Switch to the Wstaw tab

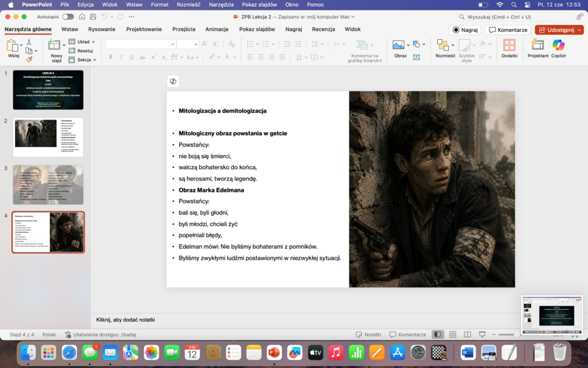click(x=70, y=29)
